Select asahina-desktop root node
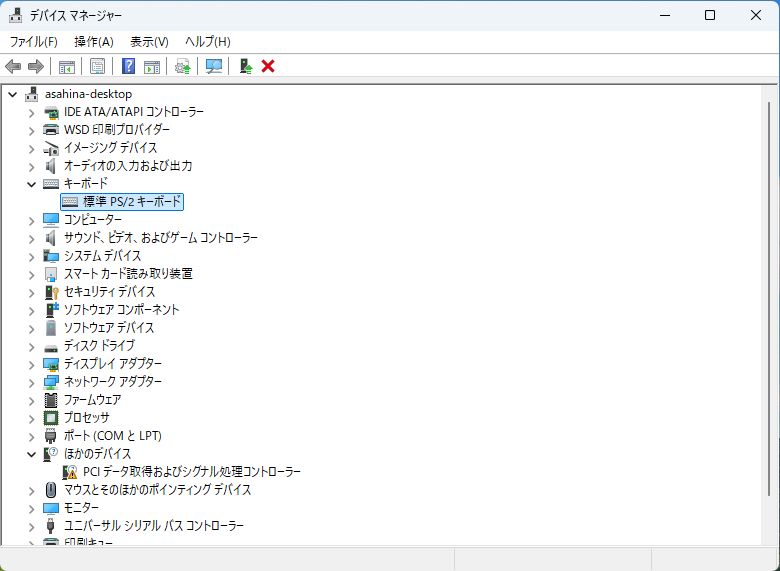780x571 pixels. tap(88, 94)
